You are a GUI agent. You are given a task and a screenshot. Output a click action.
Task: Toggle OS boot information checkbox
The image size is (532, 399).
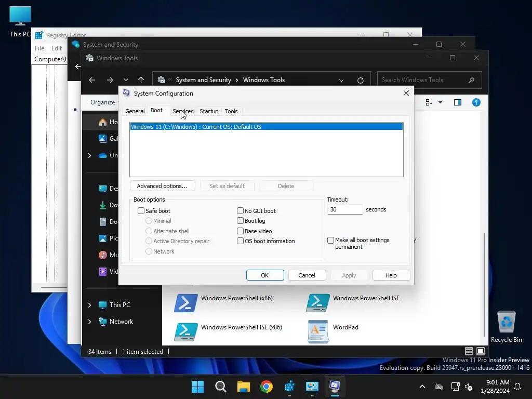point(240,241)
